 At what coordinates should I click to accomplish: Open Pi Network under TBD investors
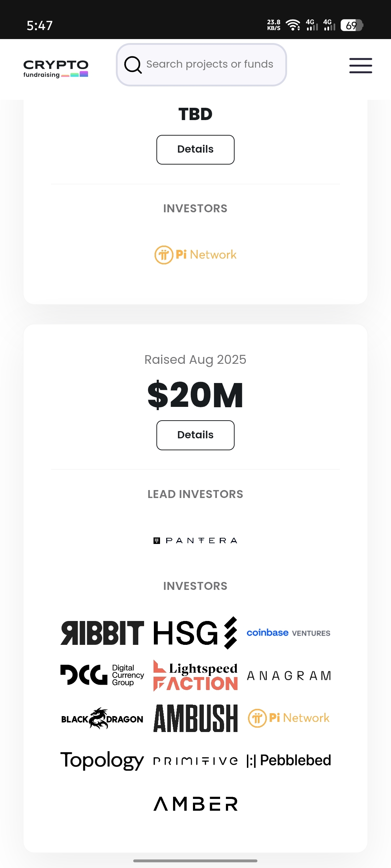(x=195, y=255)
